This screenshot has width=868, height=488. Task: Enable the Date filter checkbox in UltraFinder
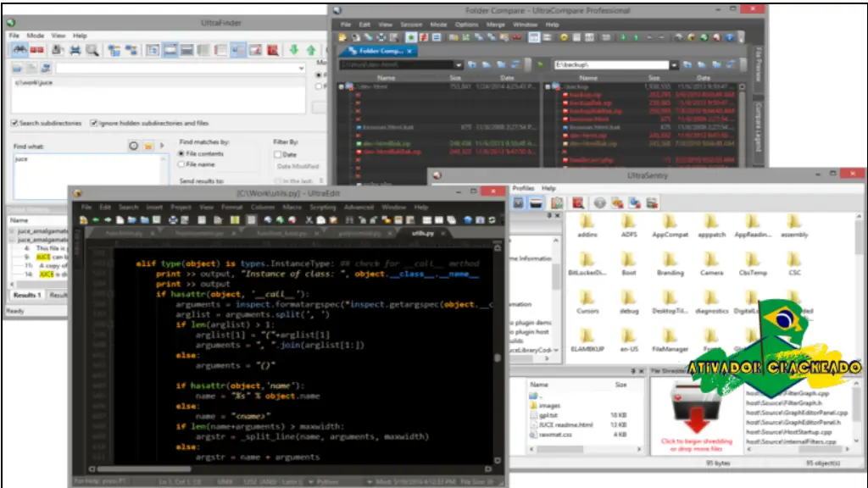pyautogui.click(x=278, y=154)
